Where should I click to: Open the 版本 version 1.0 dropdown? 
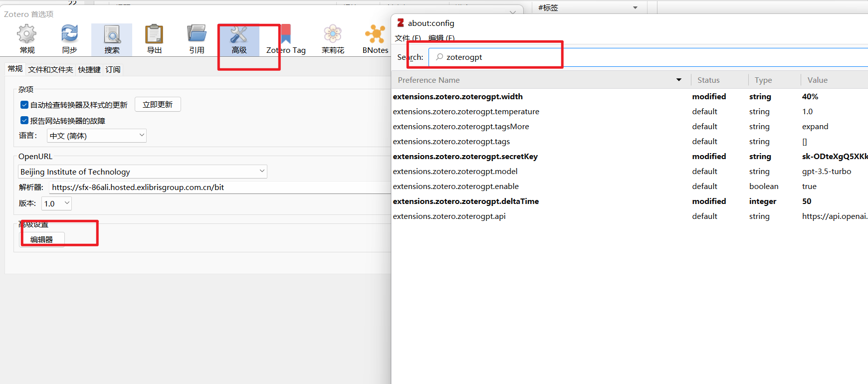(57, 203)
